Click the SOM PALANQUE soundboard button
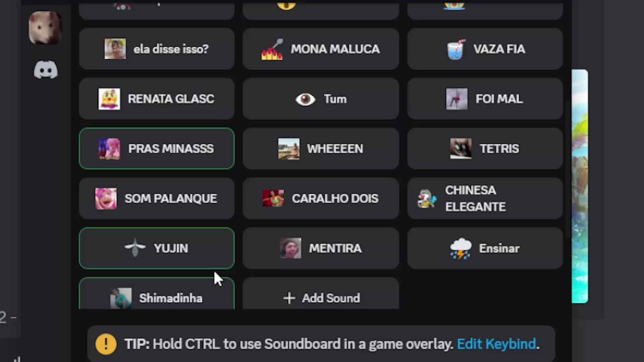 (157, 198)
